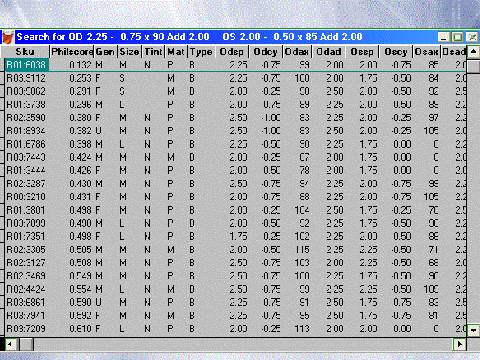The height and width of the screenshot is (360, 480).
Task: Click the Odad column header
Action: (x=329, y=52)
